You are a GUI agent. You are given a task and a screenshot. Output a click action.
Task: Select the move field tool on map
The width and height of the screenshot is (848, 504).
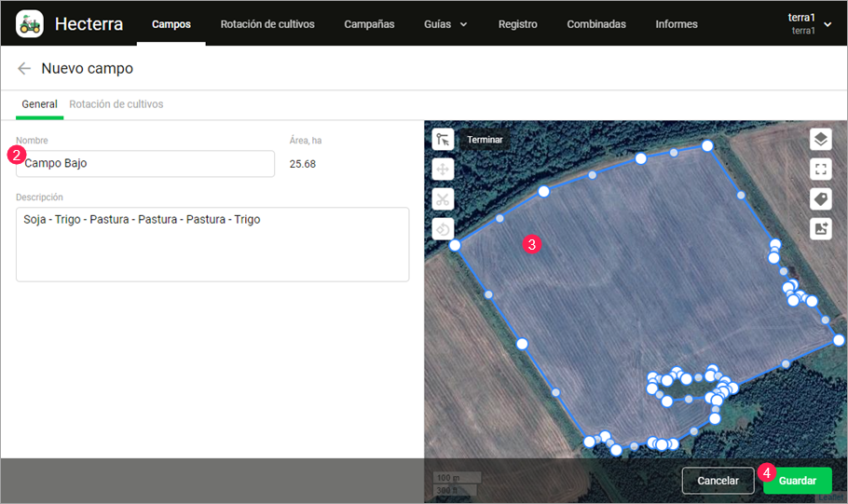click(443, 170)
